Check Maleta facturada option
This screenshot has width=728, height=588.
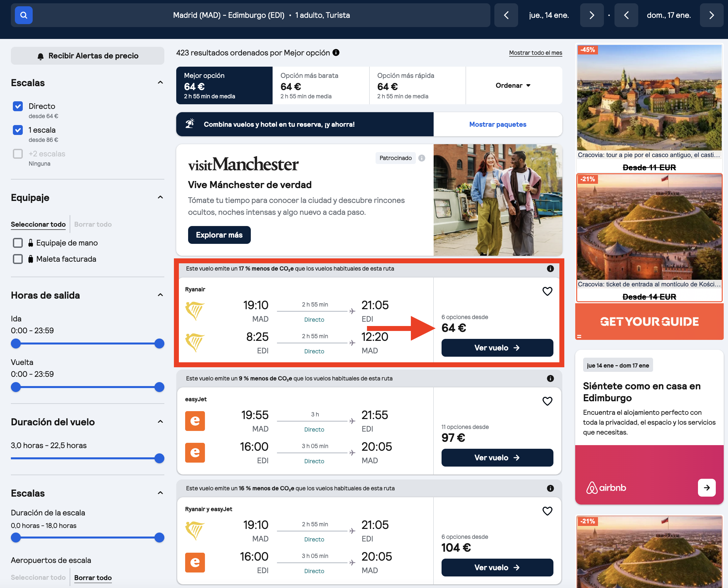point(17,259)
